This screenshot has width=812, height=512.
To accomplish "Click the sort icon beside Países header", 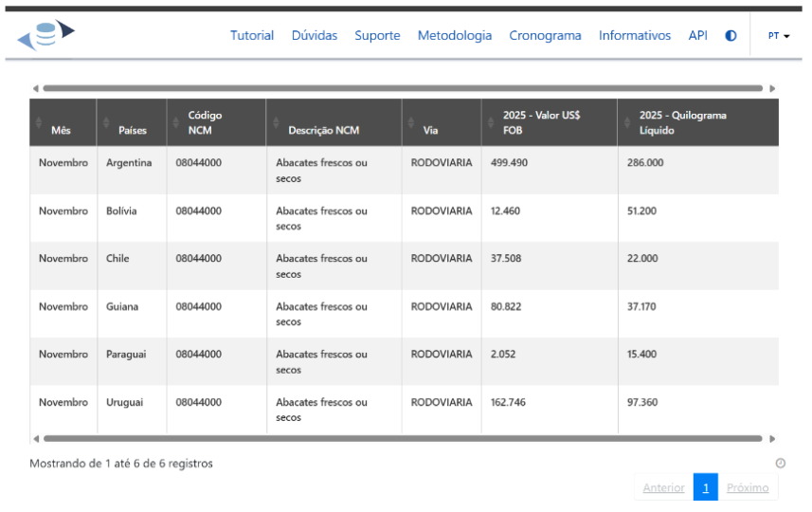I will point(106,123).
